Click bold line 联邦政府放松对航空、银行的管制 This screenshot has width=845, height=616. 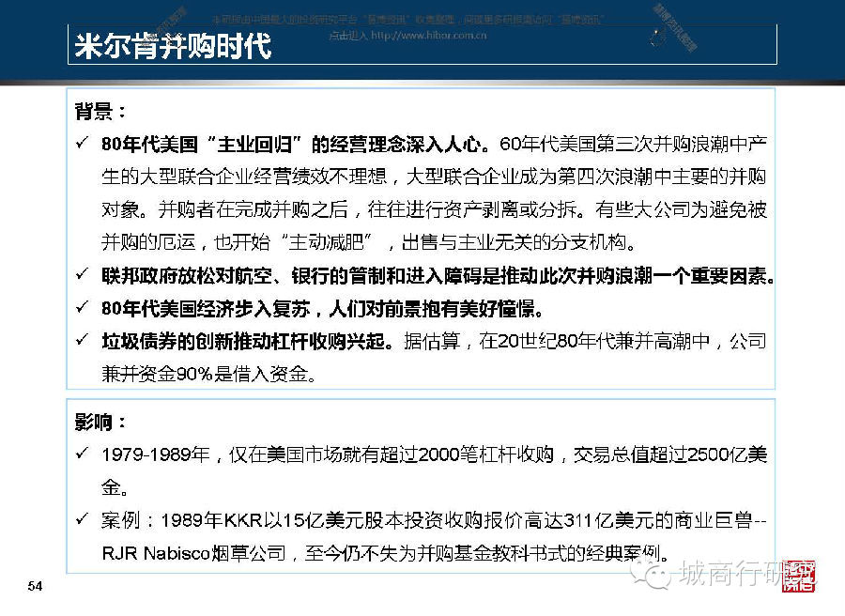tap(438, 276)
